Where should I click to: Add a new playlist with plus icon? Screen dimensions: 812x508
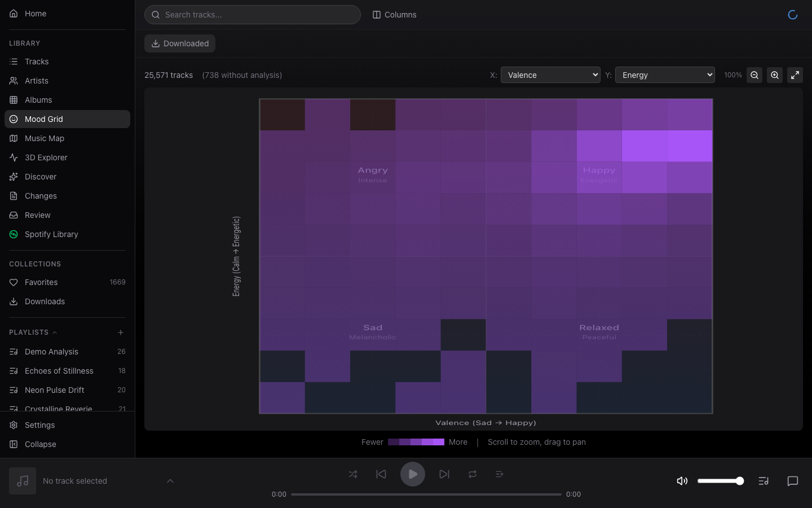click(x=121, y=332)
